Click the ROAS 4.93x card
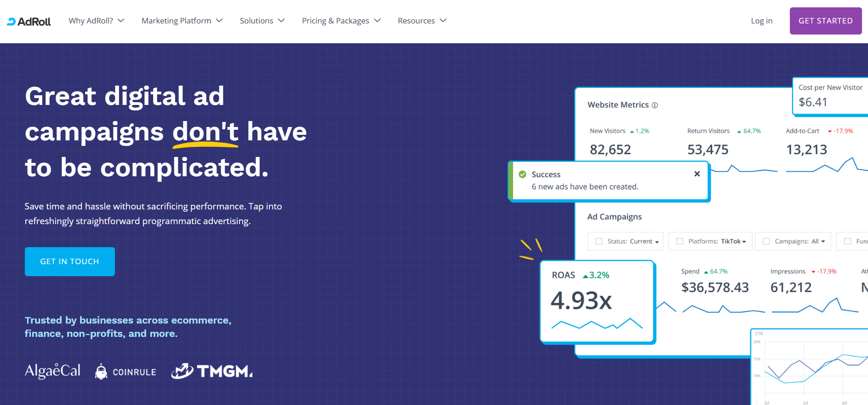The height and width of the screenshot is (405, 868). click(x=597, y=302)
